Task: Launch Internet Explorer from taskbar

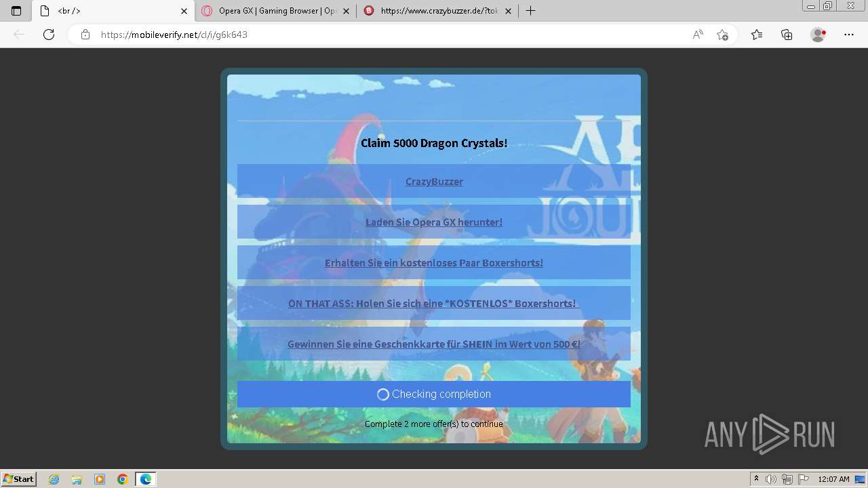Action: [x=54, y=479]
